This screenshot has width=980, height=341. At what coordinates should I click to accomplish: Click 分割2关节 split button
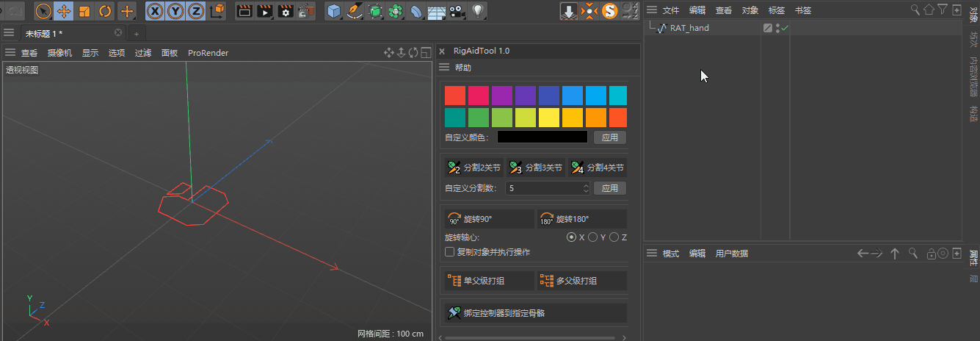474,168
